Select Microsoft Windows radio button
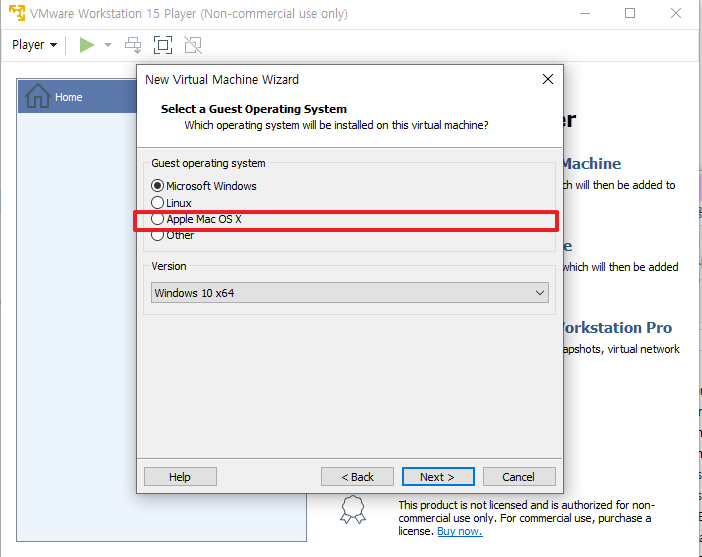This screenshot has height=557, width=702. tap(157, 185)
